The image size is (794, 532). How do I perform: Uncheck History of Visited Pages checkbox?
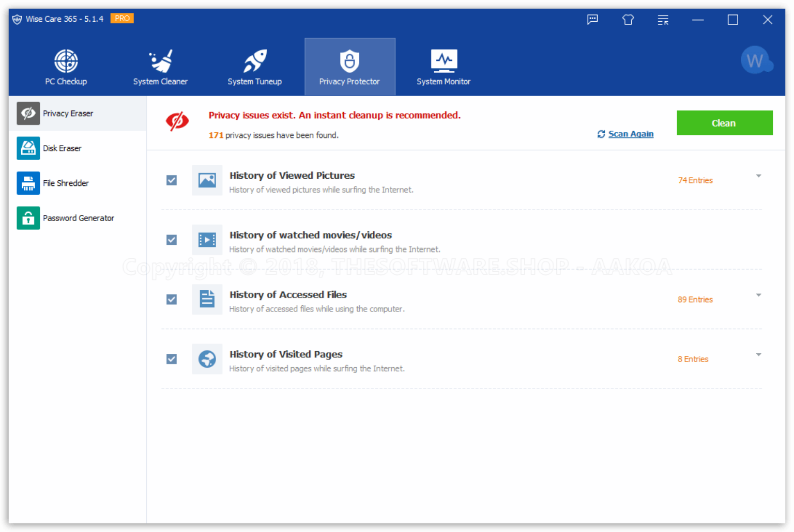172,359
